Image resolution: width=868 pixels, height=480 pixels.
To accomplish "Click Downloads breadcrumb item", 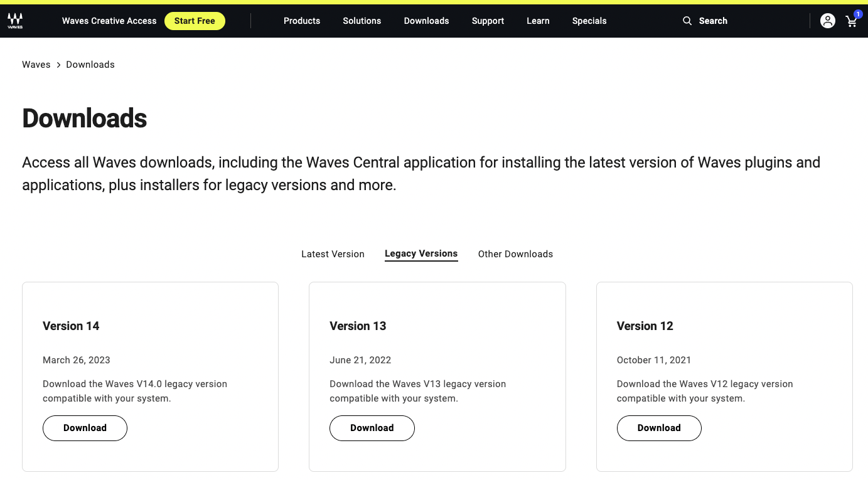I will (90, 65).
